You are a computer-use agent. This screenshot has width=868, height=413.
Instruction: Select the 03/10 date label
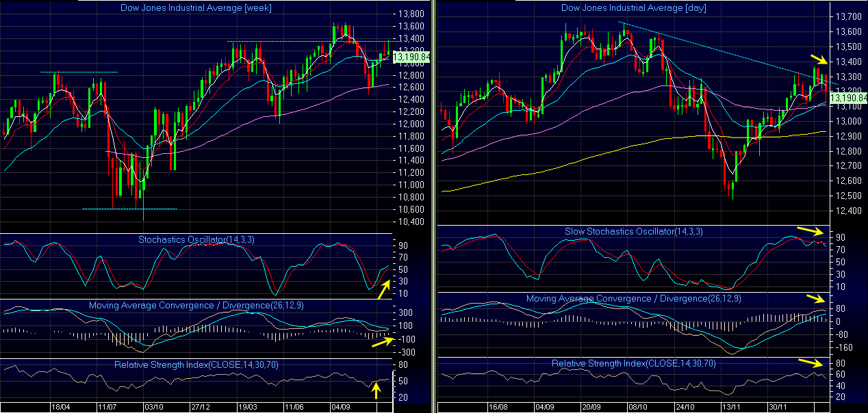(153, 407)
